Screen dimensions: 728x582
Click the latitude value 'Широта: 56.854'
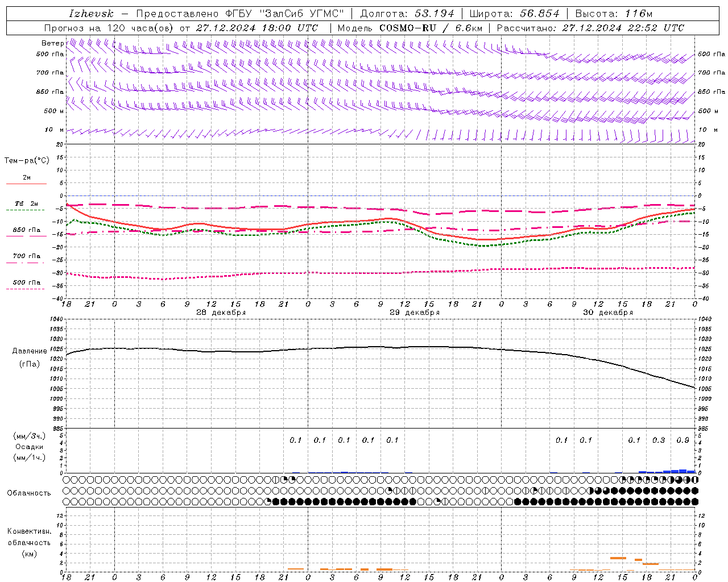(514, 14)
